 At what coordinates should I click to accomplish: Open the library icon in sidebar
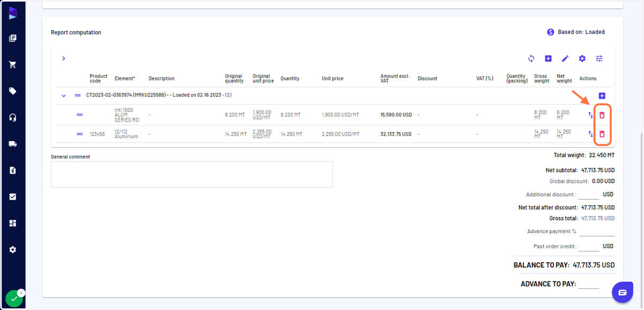point(13,38)
